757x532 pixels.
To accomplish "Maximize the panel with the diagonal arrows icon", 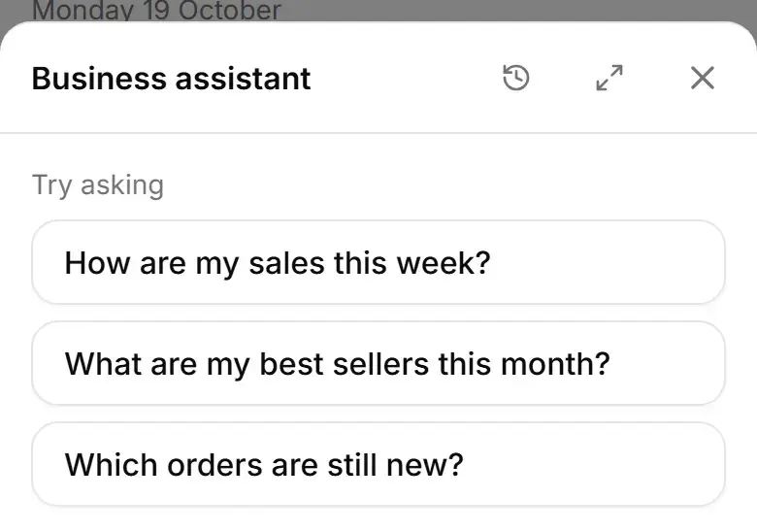I will tap(609, 78).
